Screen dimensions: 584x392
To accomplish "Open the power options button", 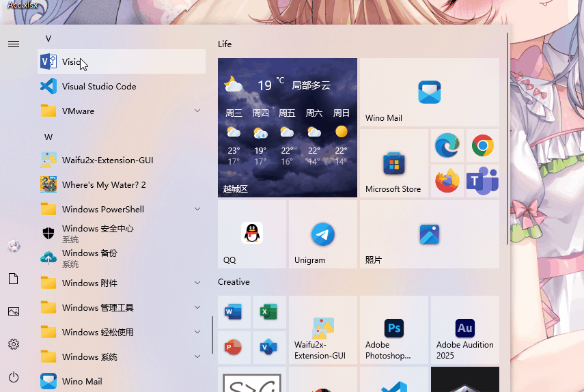I will pos(14,377).
